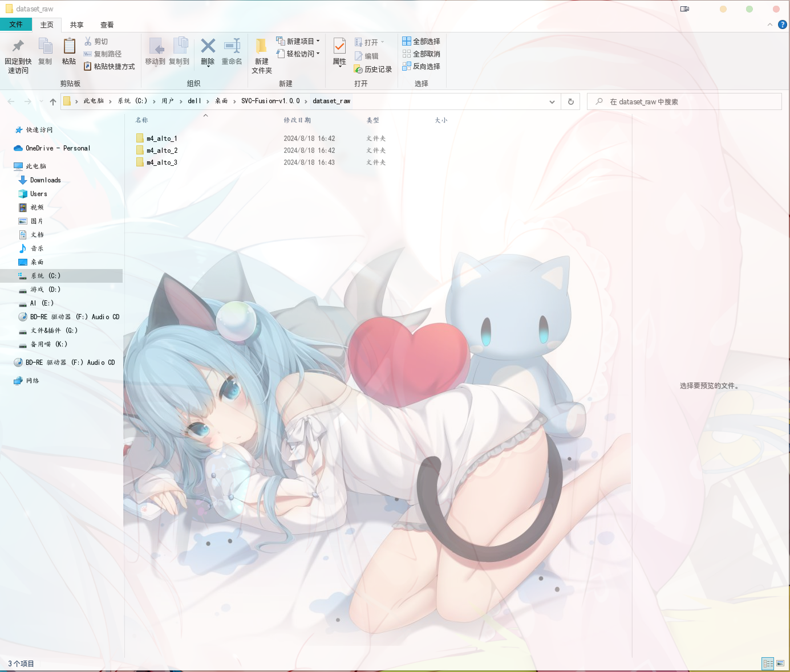Click Paste shortcut command
Image resolution: width=790 pixels, height=672 pixels.
click(110, 67)
